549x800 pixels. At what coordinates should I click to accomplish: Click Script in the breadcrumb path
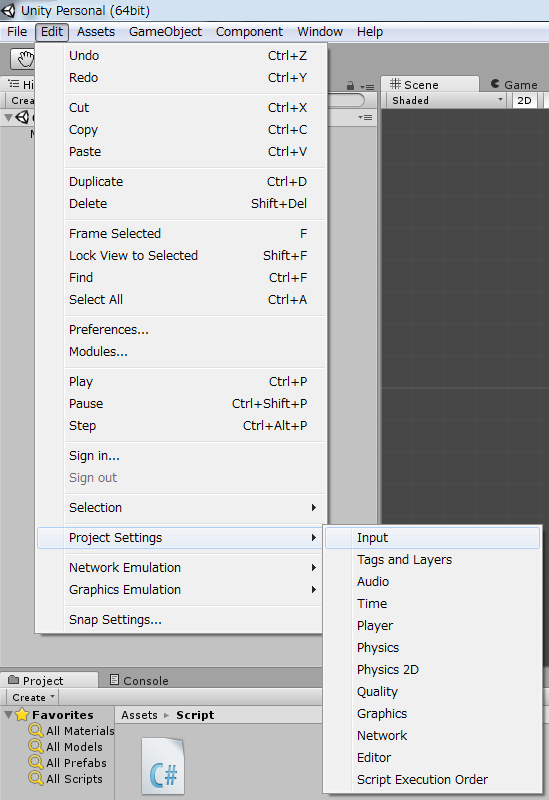coord(195,715)
